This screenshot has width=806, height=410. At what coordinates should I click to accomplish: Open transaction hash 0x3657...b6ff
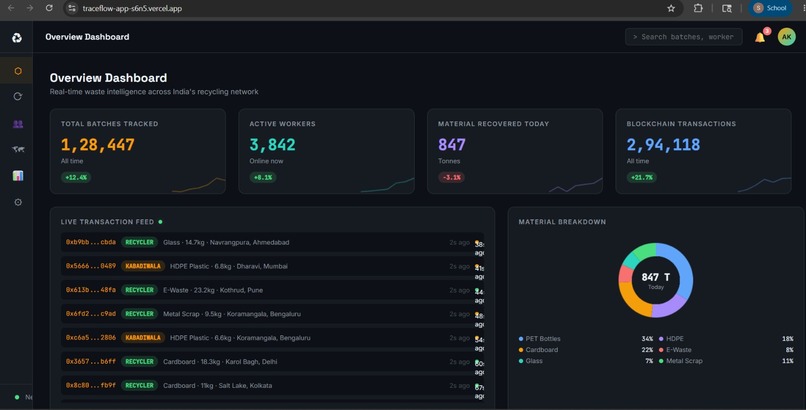point(90,361)
